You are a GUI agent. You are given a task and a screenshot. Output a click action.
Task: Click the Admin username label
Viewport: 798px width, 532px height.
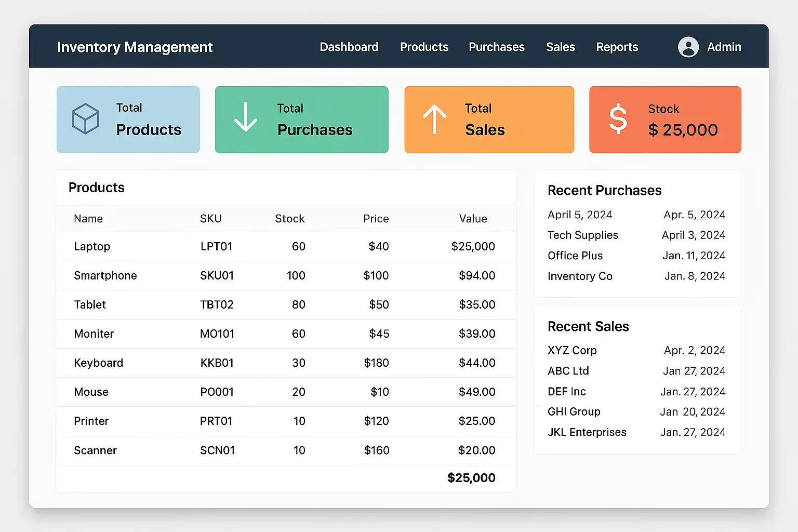pos(724,47)
